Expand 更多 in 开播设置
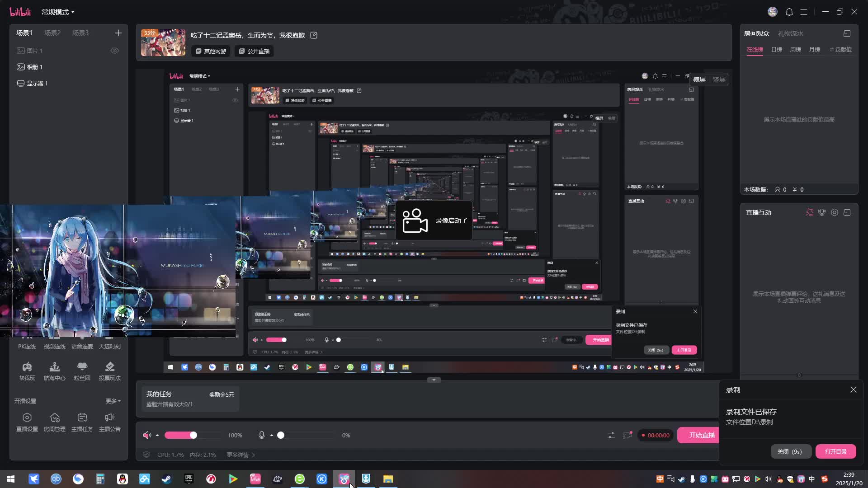 coord(113,401)
